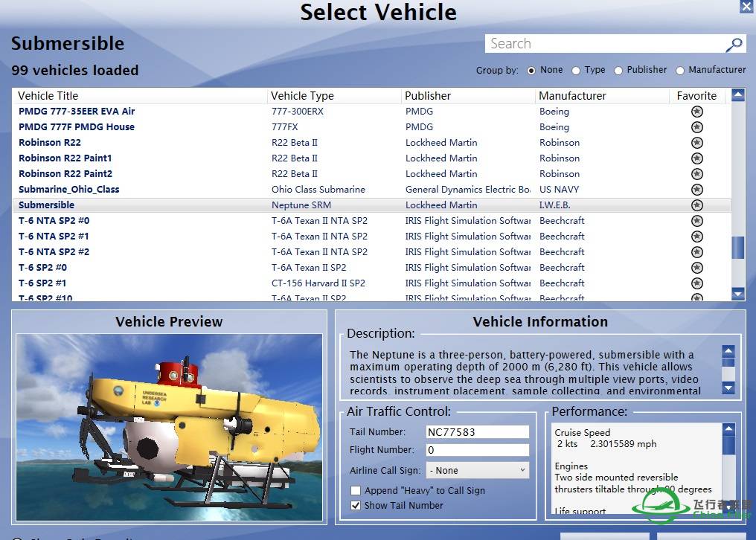The image size is (756, 540).
Task: Click description scroll up arrow
Action: click(x=728, y=351)
